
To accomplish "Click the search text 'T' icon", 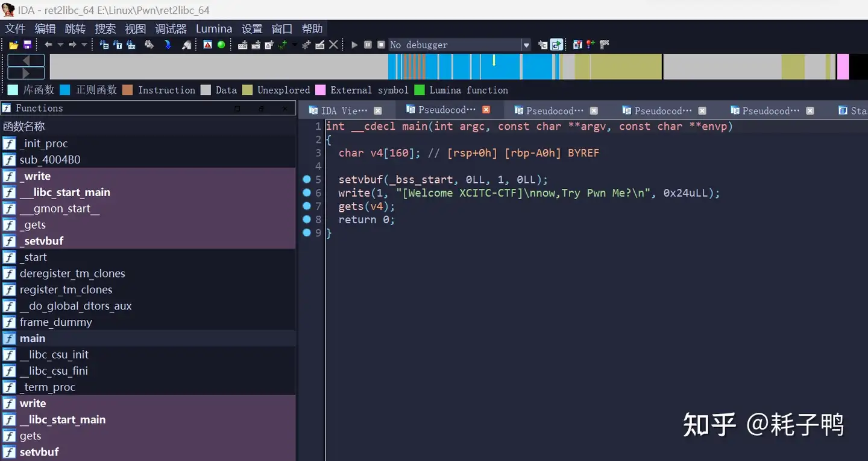I will [x=118, y=45].
